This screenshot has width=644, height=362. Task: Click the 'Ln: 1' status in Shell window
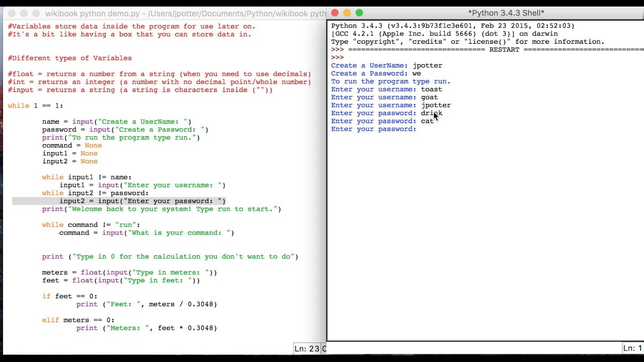click(x=632, y=348)
